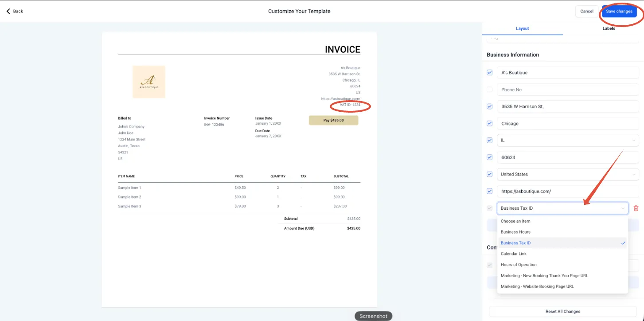Screen dimensions: 644x321
Task: Uncheck the asboutique.com website checkbox
Action: [490, 191]
